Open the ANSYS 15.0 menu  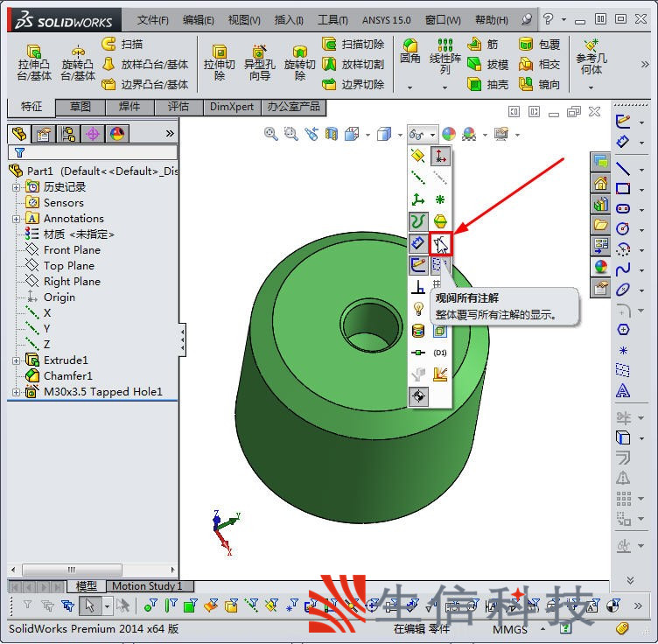(x=387, y=20)
